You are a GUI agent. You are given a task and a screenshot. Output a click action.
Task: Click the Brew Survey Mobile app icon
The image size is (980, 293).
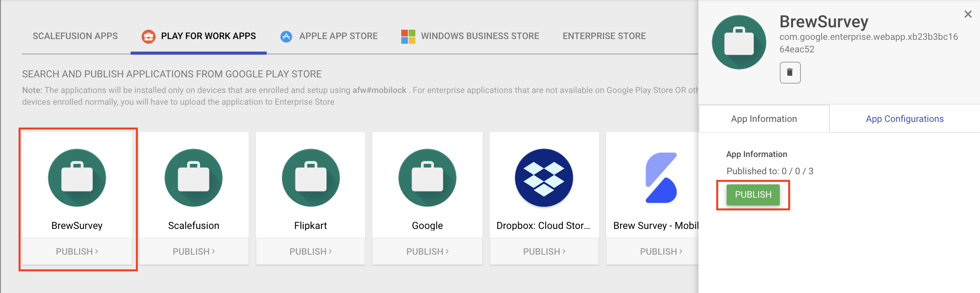(661, 178)
